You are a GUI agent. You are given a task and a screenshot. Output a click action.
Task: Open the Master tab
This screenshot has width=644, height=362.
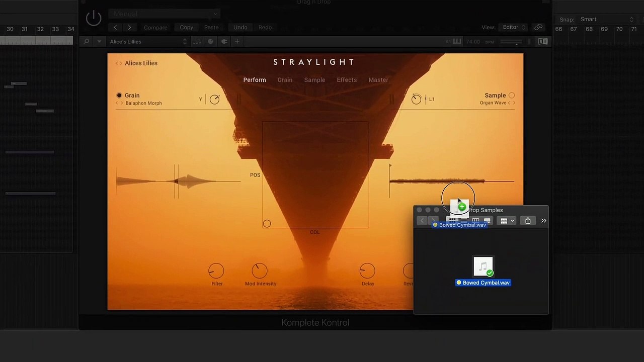pyautogui.click(x=378, y=80)
